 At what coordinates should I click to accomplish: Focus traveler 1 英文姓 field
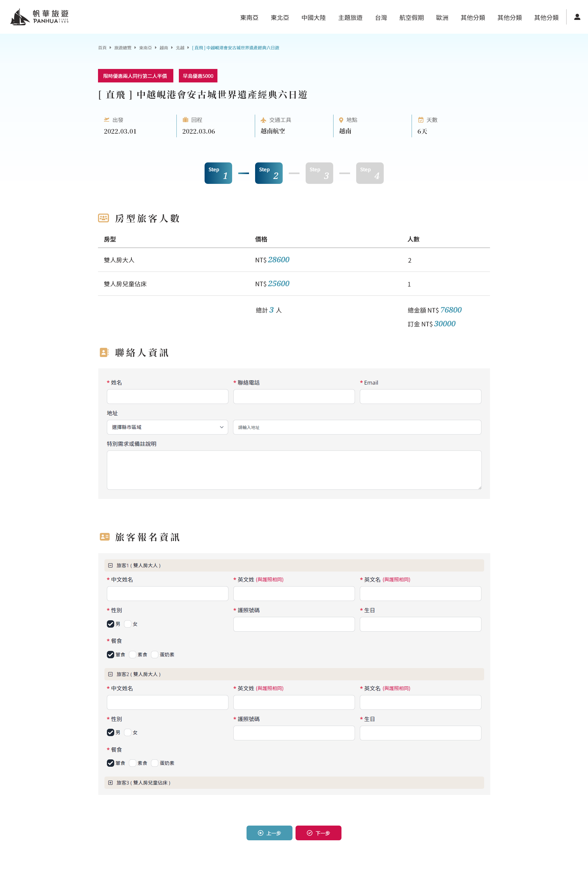pyautogui.click(x=294, y=593)
